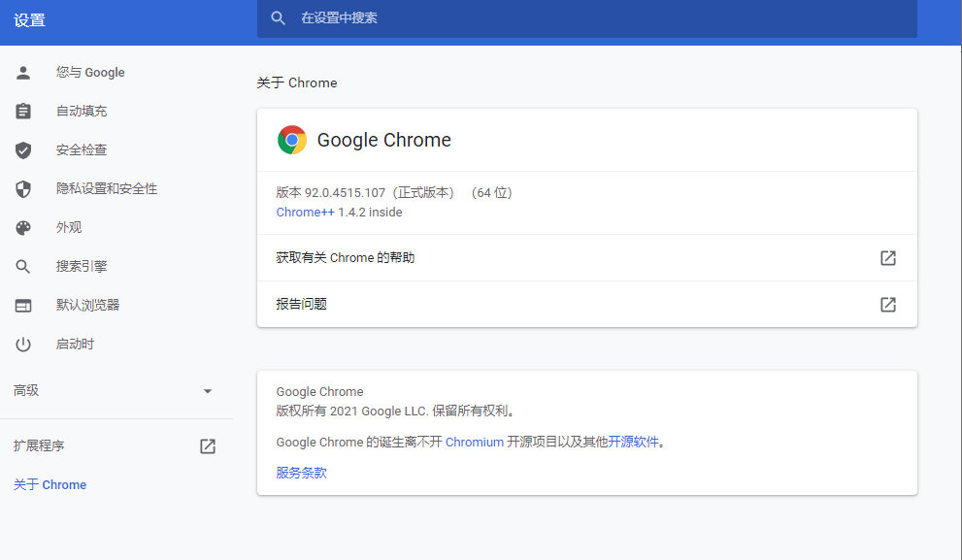Click the 关于 Chrome page heading

297,82
